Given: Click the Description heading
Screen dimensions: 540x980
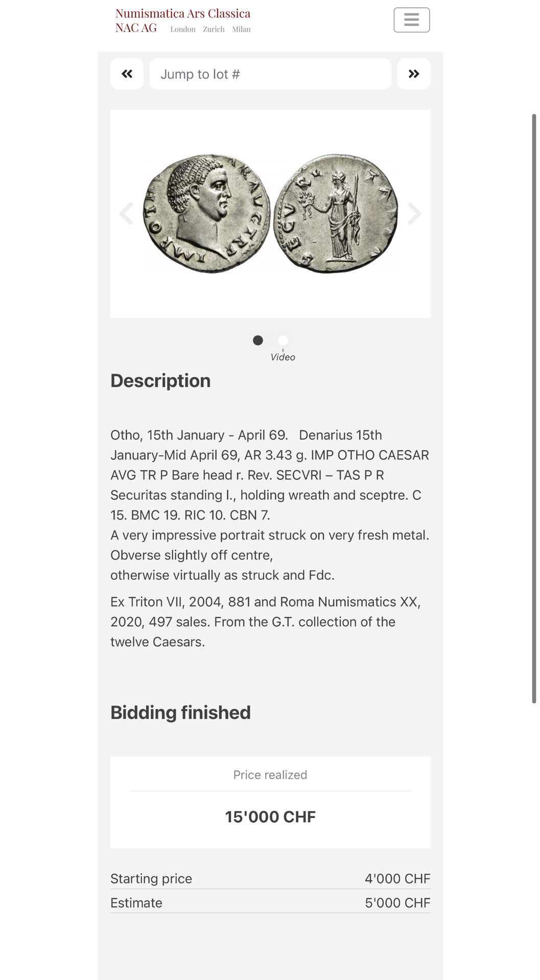Looking at the screenshot, I should [x=160, y=381].
